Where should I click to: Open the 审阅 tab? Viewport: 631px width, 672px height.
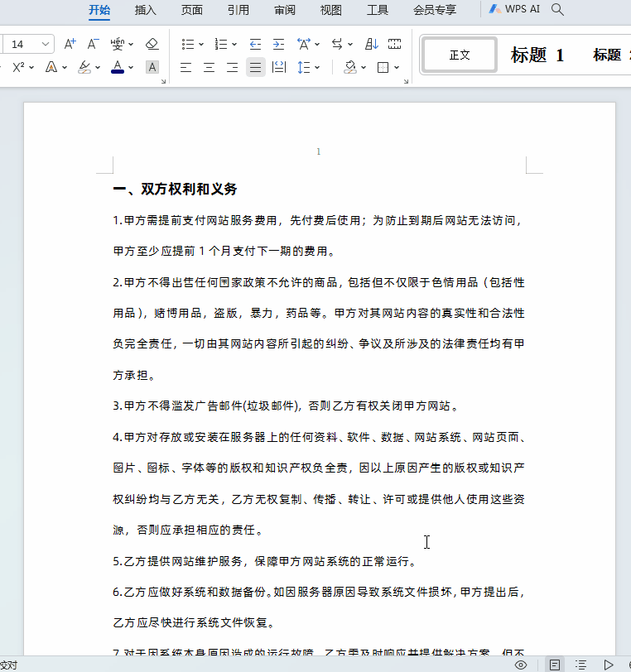tap(285, 10)
